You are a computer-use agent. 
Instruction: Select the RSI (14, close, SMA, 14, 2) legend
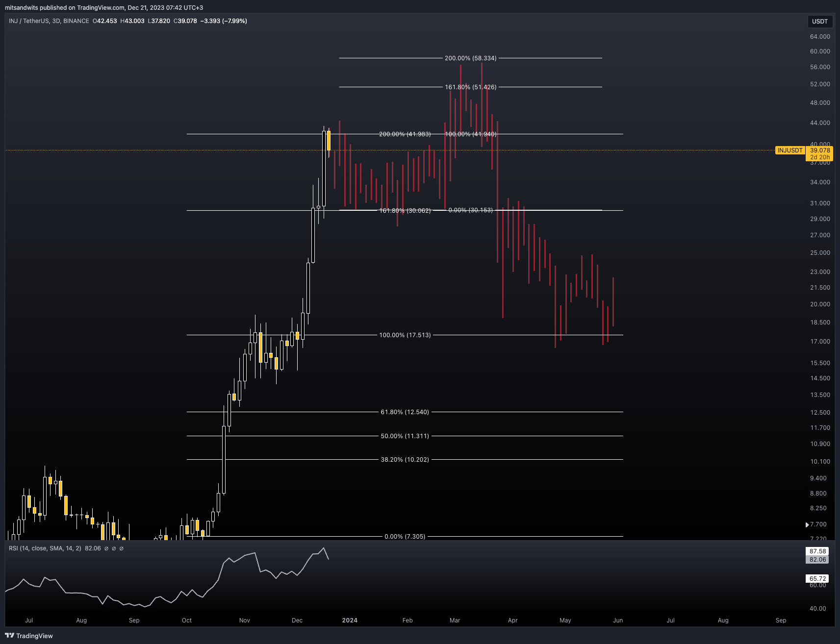(45, 548)
